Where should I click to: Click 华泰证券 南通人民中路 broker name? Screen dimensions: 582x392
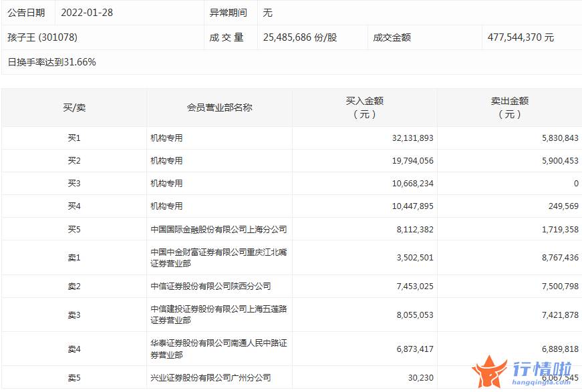[219, 349]
